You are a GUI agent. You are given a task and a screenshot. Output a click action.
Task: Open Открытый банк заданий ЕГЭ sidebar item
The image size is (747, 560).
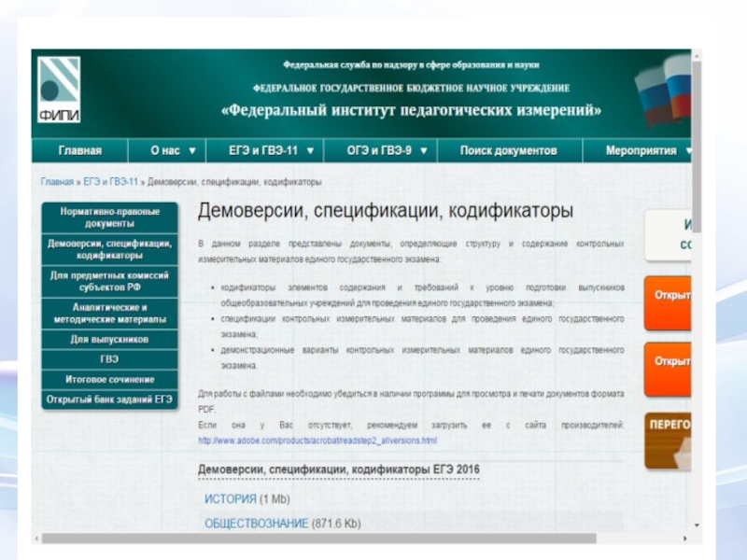109,399
